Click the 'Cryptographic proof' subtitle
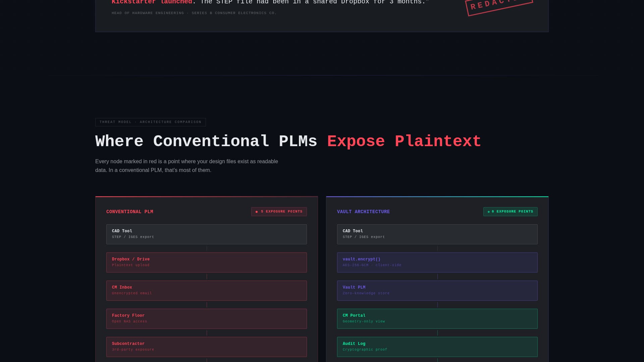Image resolution: width=644 pixels, height=362 pixels. click(x=365, y=350)
